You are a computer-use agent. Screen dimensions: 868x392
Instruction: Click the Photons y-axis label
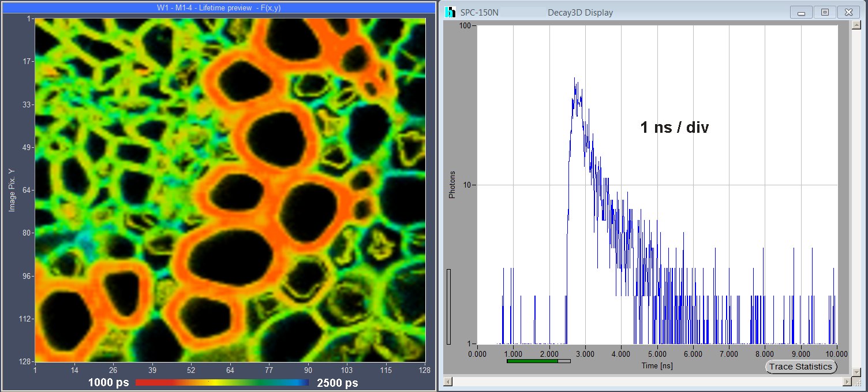[x=452, y=185]
